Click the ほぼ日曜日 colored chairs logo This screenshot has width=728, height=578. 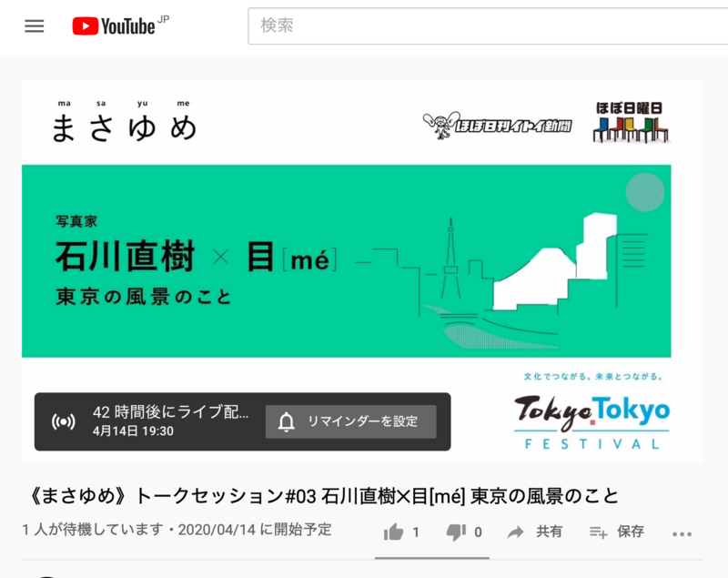point(630,122)
